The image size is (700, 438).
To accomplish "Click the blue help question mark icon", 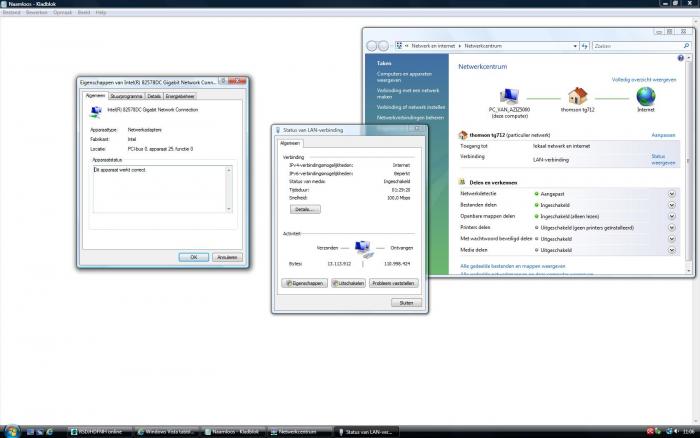I will pos(680,58).
